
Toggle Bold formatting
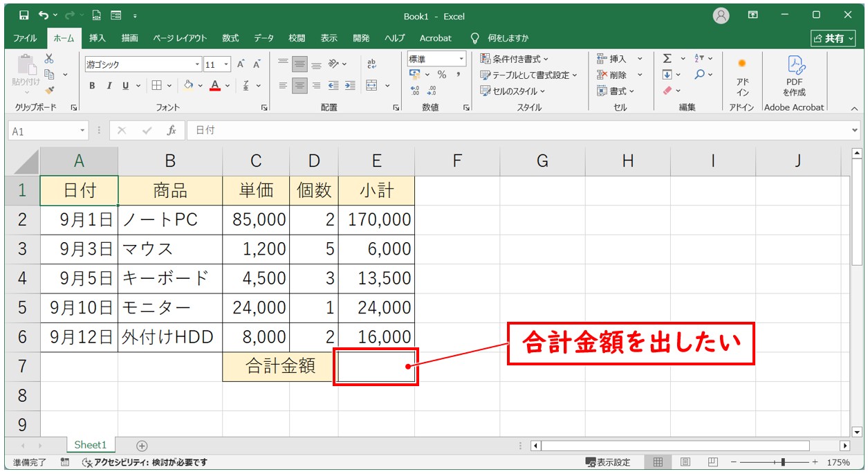92,86
